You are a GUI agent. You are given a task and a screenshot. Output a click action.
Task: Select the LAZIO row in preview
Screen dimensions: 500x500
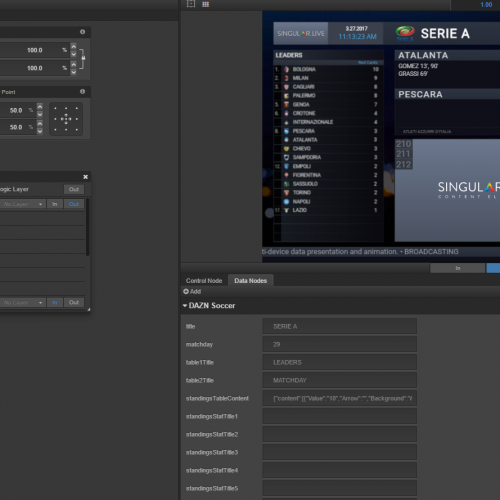point(328,210)
